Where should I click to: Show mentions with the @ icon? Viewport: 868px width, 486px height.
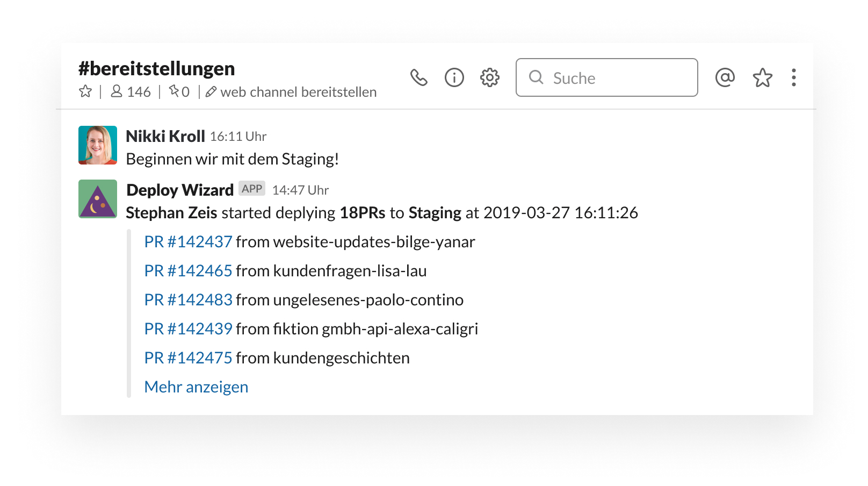click(725, 77)
